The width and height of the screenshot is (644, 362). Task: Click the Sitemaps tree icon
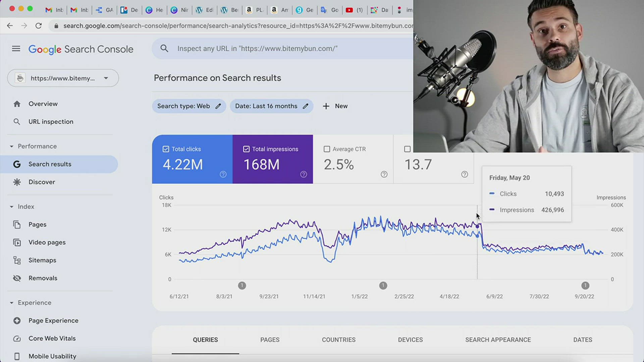tap(17, 260)
